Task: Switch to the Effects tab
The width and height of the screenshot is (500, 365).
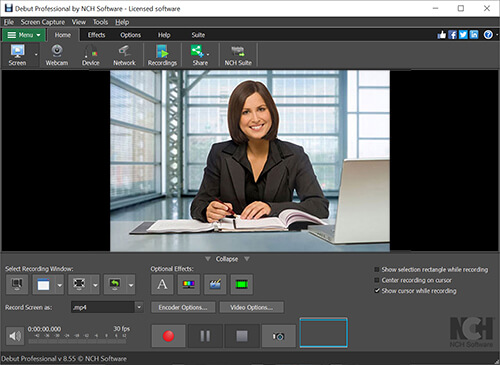Action: coord(96,35)
